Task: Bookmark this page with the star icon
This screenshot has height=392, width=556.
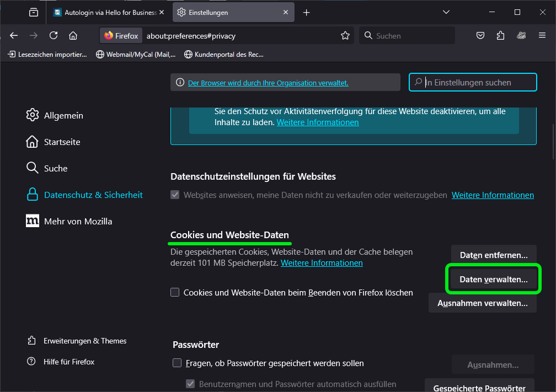Action: point(345,36)
